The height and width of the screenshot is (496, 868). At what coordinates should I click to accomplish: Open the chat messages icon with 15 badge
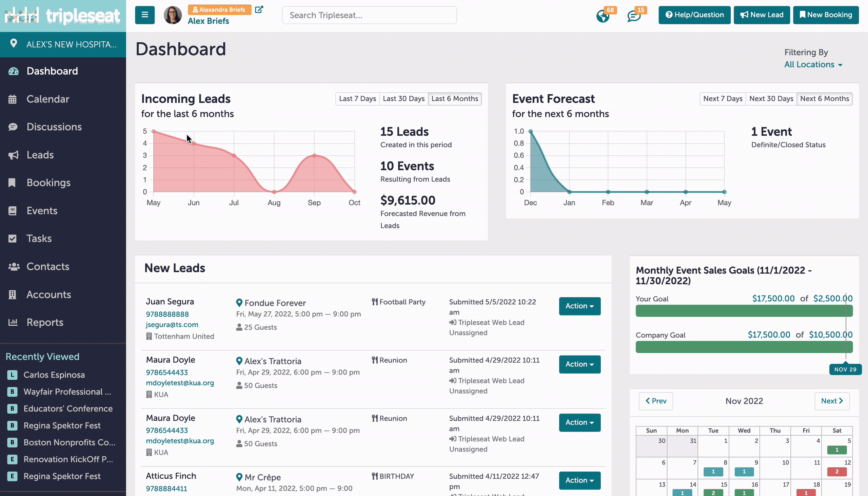tap(634, 16)
